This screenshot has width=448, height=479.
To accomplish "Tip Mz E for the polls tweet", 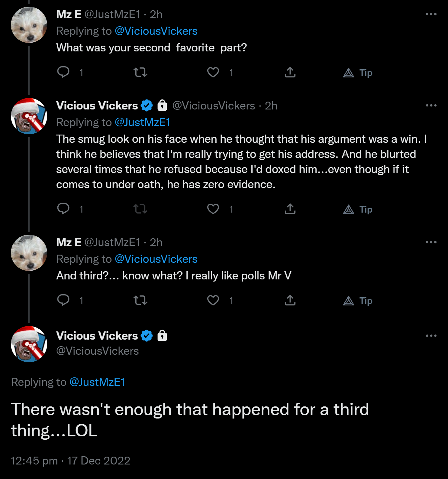I will 358,301.
